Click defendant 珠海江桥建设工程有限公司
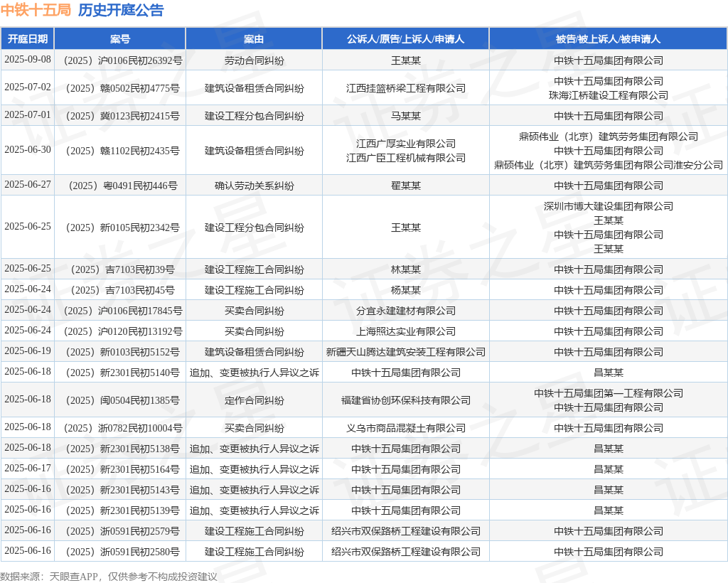728x583 pixels. click(x=609, y=95)
